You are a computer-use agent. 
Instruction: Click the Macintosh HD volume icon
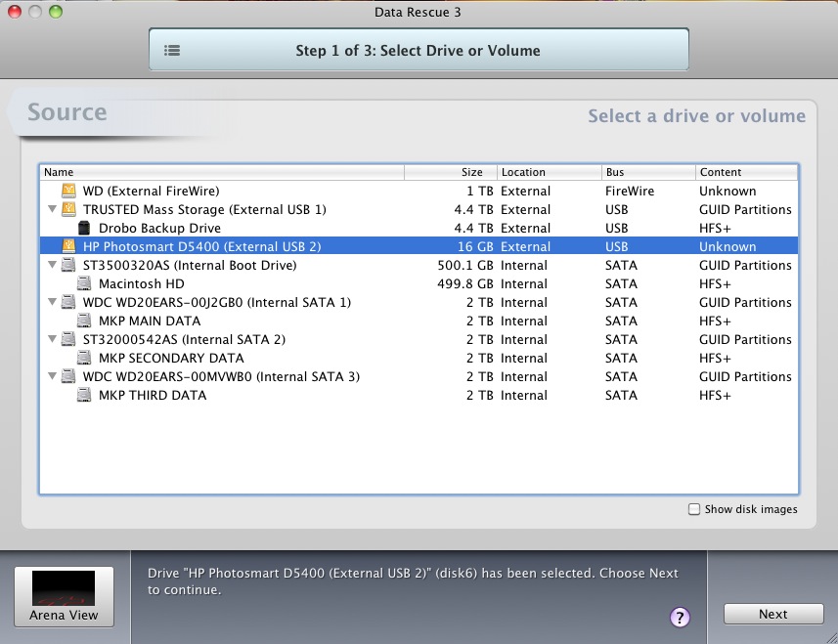tap(83, 283)
